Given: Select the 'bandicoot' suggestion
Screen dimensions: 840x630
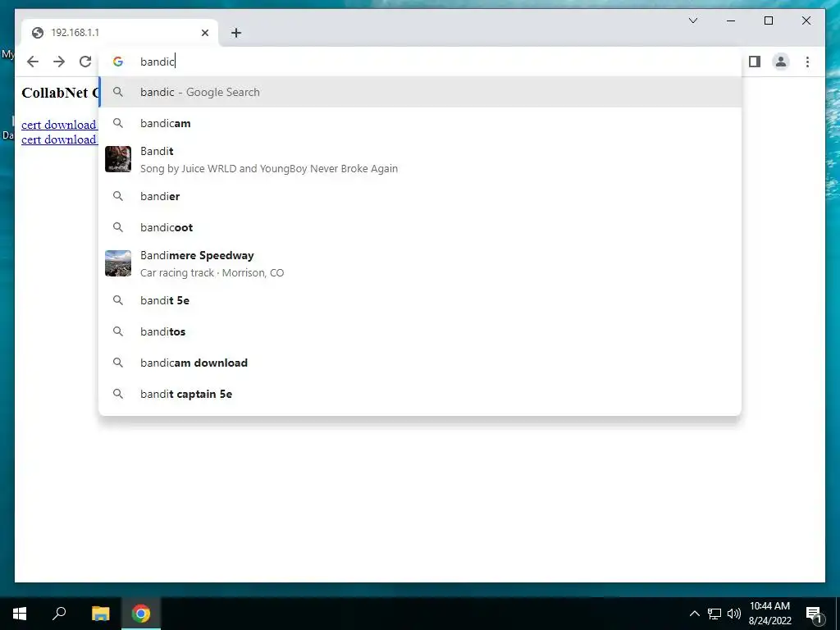Looking at the screenshot, I should [420, 227].
